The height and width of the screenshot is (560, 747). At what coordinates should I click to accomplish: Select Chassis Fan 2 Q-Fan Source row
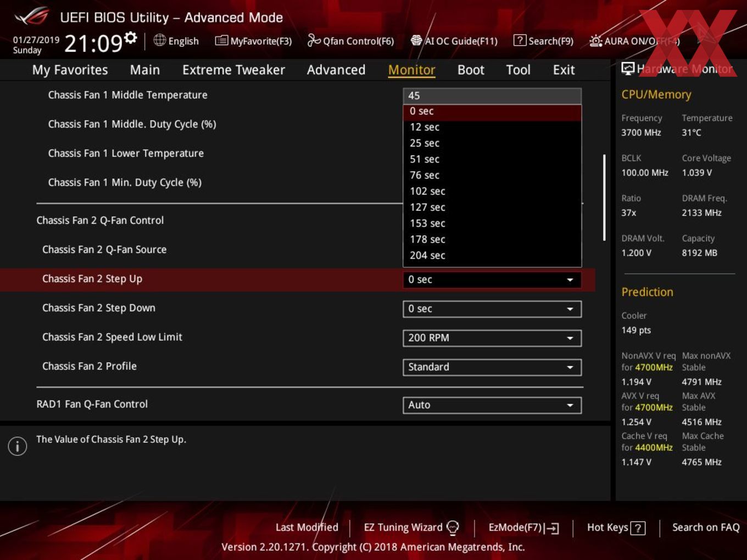[104, 249]
